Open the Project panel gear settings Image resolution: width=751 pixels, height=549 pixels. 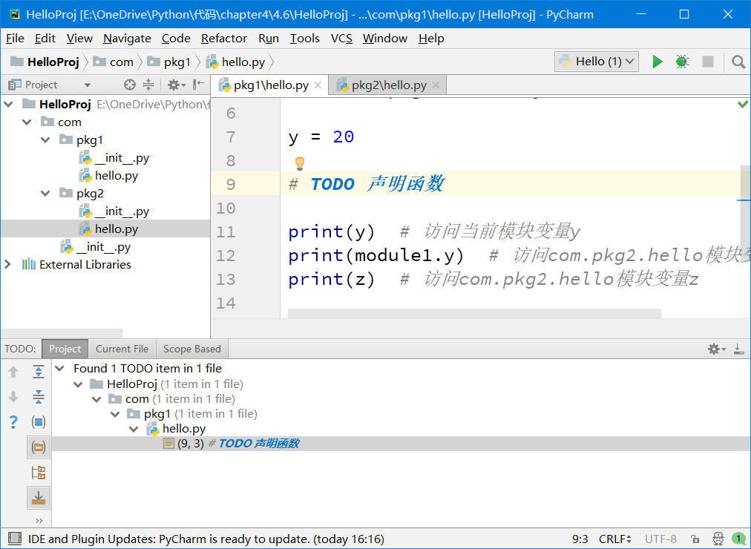coord(174,85)
